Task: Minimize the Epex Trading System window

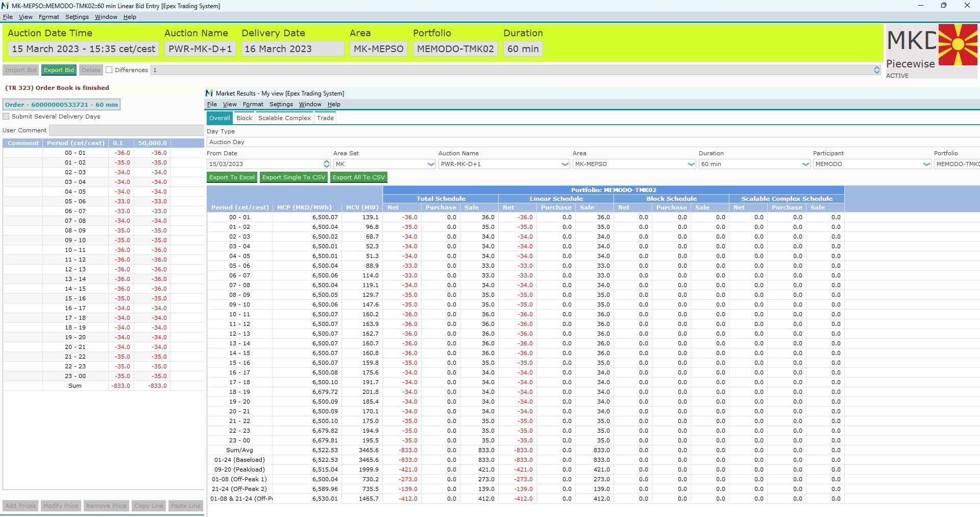Action: pos(920,6)
